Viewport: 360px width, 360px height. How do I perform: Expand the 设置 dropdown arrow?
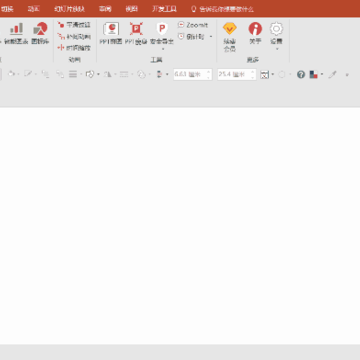(x=277, y=49)
